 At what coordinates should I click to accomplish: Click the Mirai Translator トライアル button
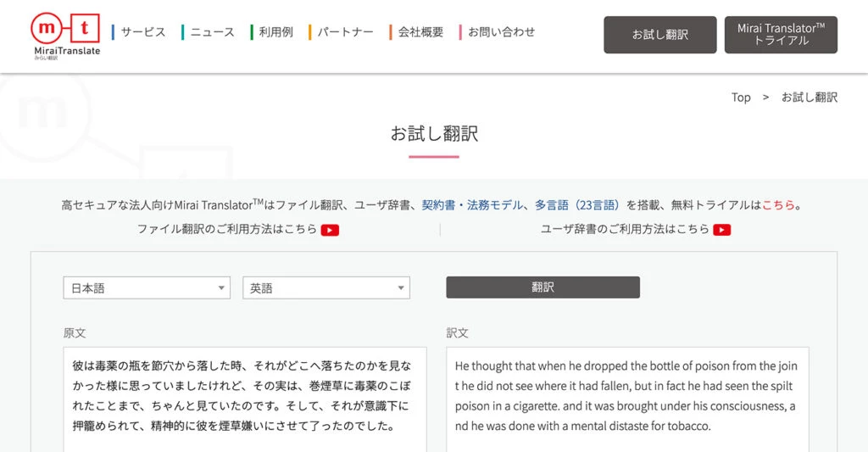781,35
